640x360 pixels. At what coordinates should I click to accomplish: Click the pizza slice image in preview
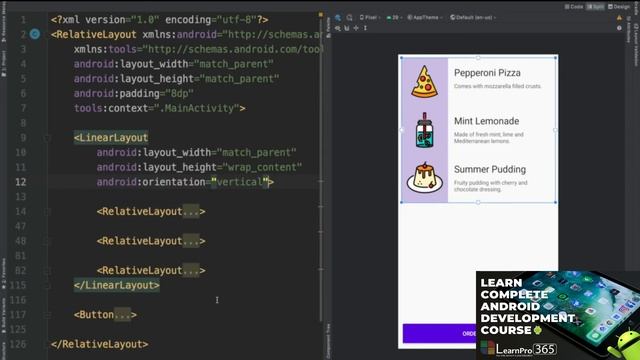[x=424, y=82]
